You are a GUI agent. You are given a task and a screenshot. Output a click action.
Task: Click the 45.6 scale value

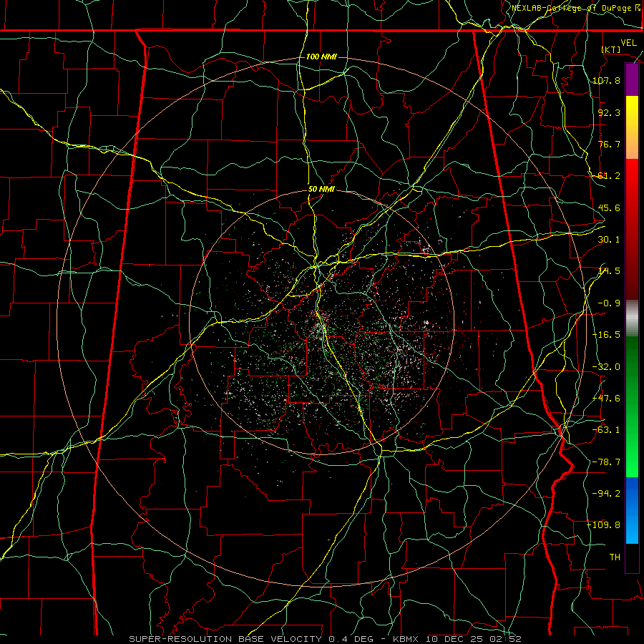(609, 208)
